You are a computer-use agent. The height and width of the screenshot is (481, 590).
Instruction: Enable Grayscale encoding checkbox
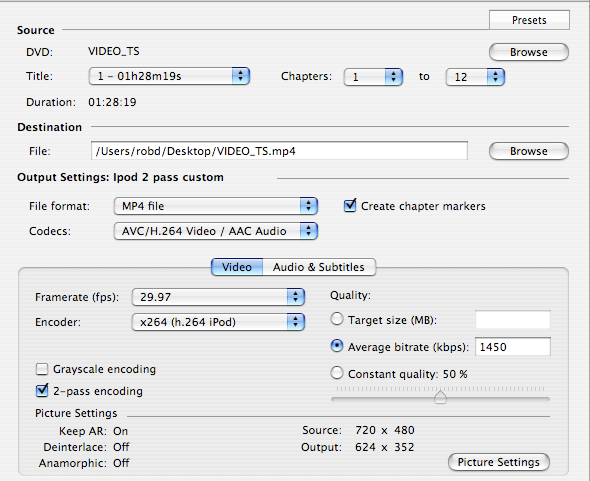tap(42, 369)
